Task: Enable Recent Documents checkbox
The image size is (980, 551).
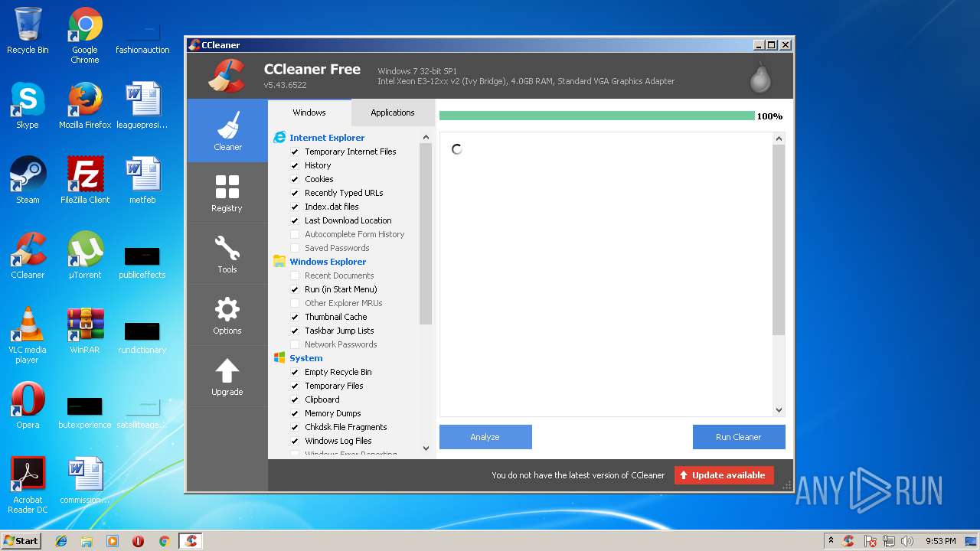Action: coord(295,275)
